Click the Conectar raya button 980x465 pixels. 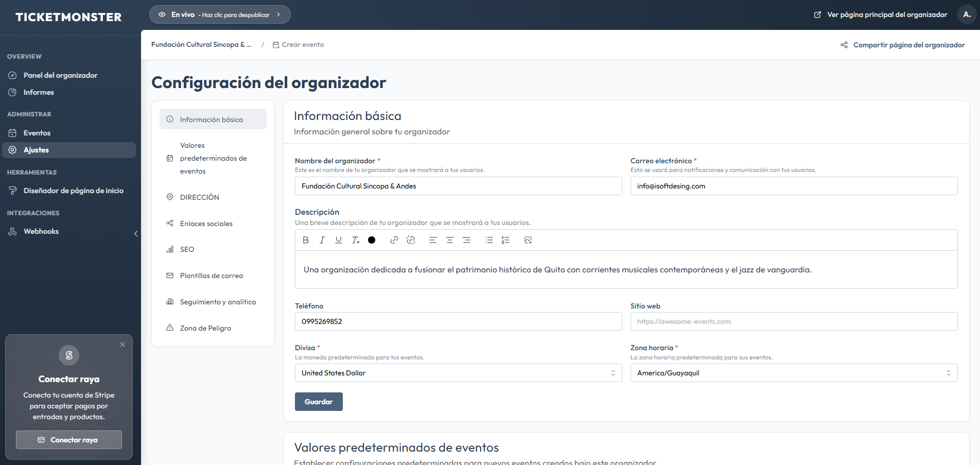69,440
